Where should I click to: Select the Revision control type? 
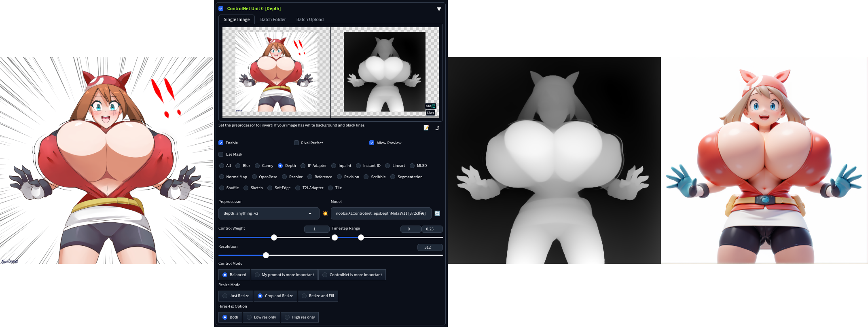point(339,177)
